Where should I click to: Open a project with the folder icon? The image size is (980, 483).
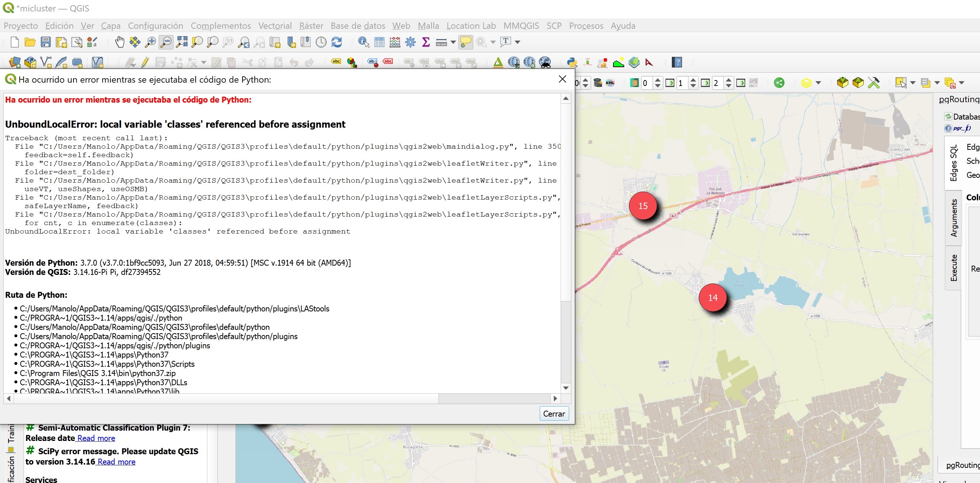[30, 42]
